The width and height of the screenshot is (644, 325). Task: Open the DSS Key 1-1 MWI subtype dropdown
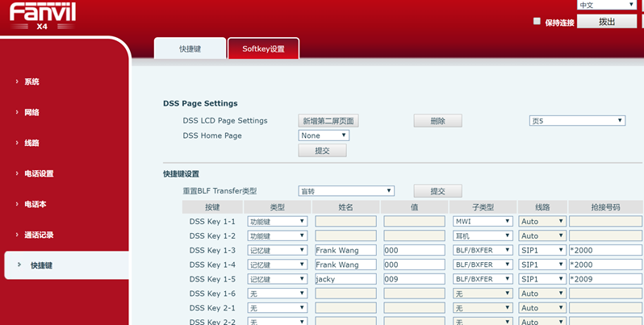tap(483, 221)
